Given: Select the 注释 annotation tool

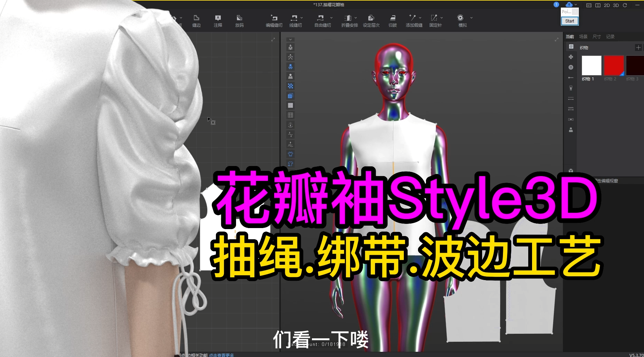Looking at the screenshot, I should point(218,21).
